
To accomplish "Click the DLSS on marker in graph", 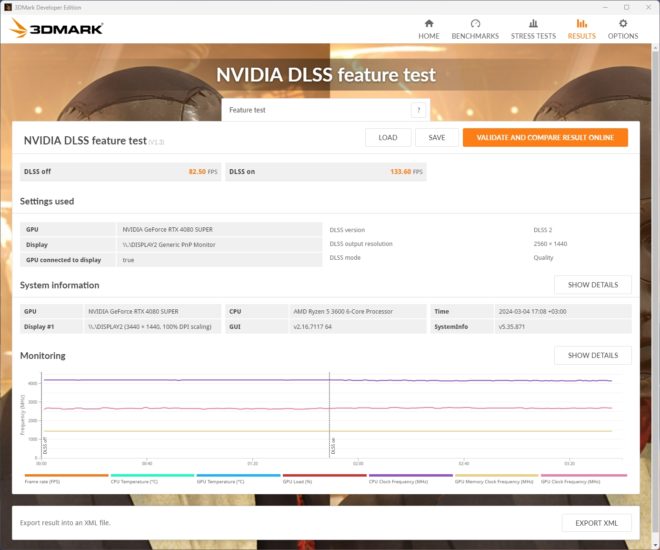I will click(x=333, y=446).
